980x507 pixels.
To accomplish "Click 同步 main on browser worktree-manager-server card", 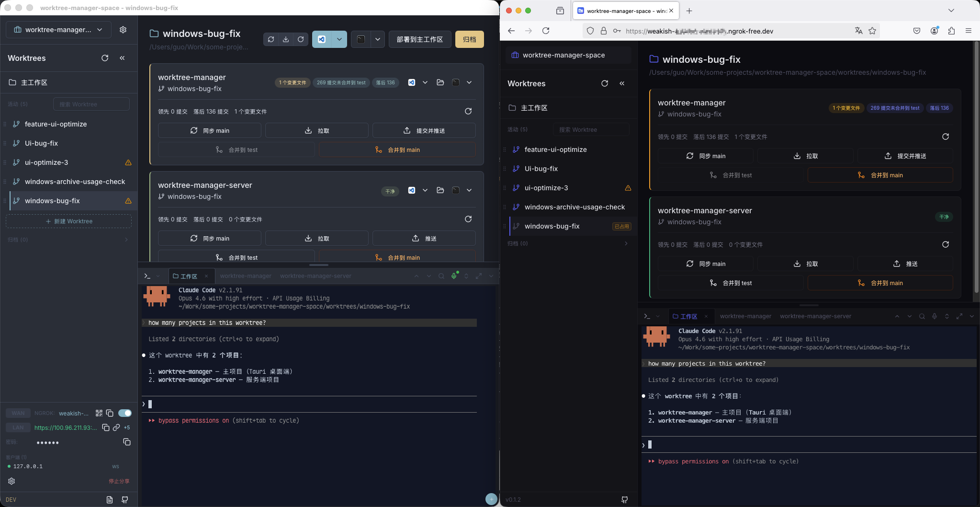I will [706, 264].
